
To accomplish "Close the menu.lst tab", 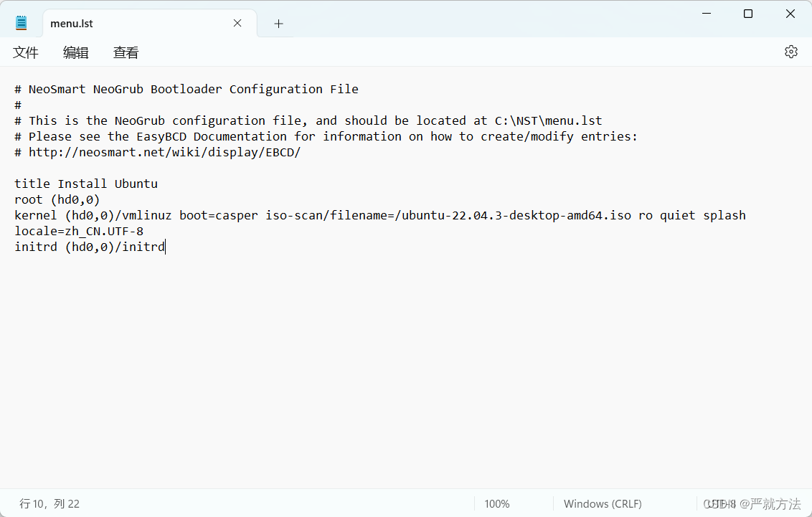I will pyautogui.click(x=237, y=23).
